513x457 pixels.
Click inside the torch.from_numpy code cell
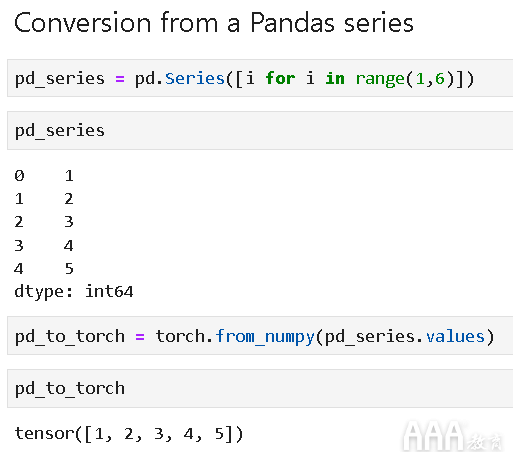(x=260, y=336)
